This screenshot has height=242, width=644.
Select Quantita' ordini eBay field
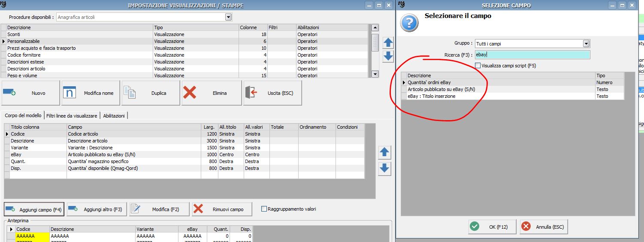pyautogui.click(x=512, y=82)
